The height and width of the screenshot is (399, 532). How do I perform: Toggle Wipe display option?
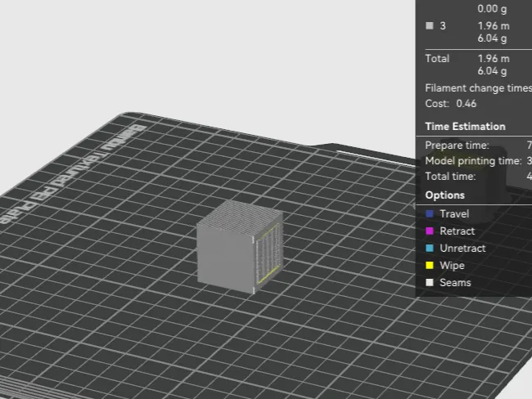tap(452, 266)
